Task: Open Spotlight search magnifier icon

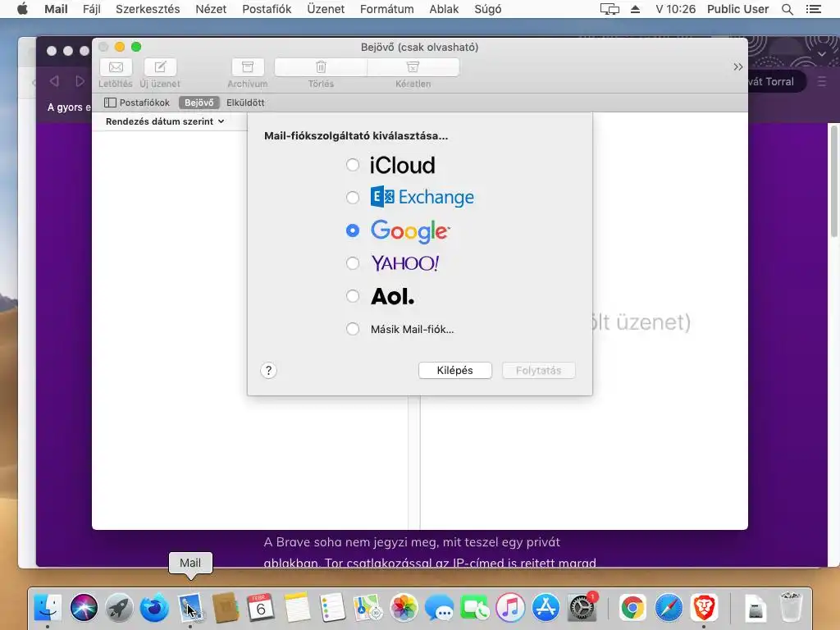Action: point(787,9)
